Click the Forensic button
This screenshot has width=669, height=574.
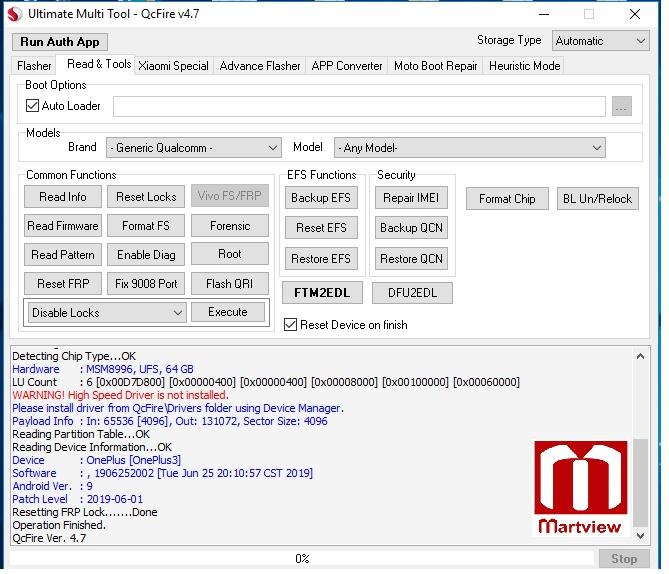pos(230,226)
